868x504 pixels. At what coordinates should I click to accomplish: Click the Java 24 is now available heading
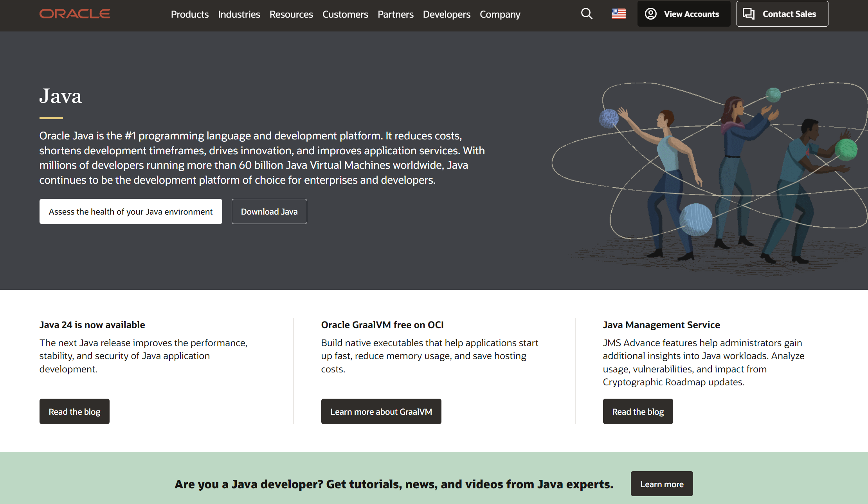click(x=92, y=325)
